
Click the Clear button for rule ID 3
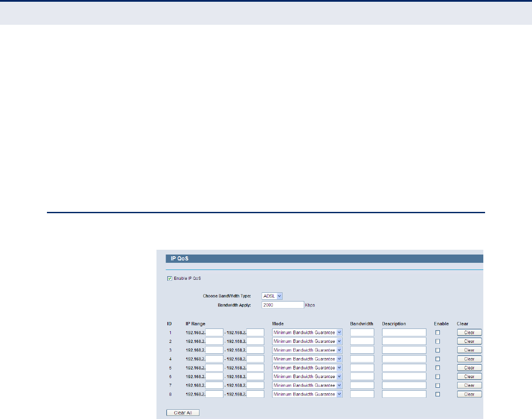469,350
